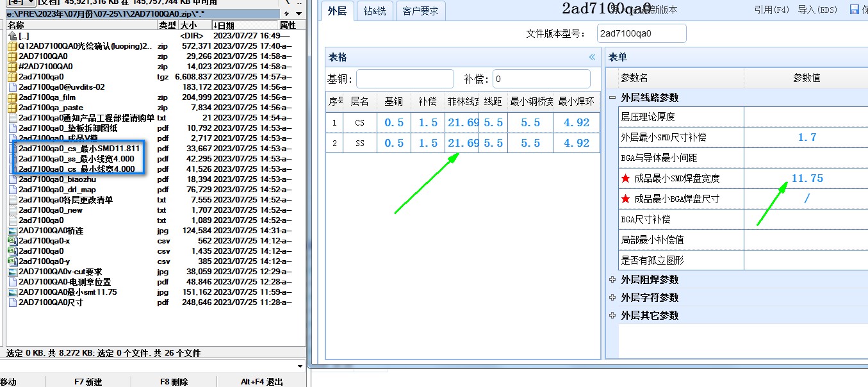Select the 2AD7100QA0尺寸 pdf file icon
This screenshot has width=868, height=387.
(12, 302)
